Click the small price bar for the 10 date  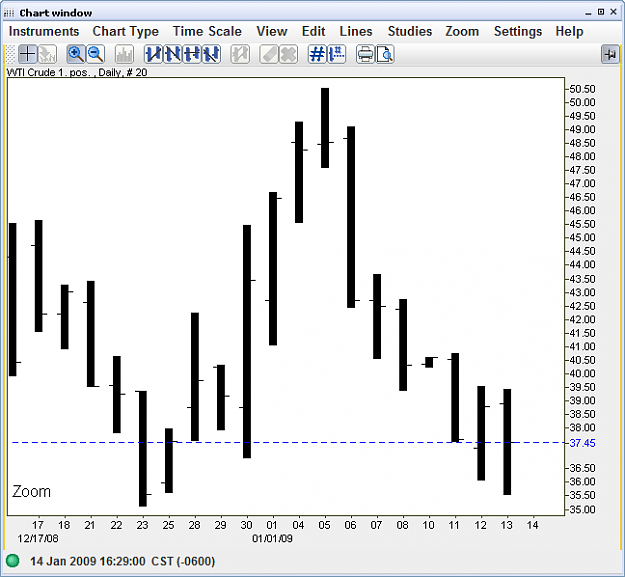tap(429, 362)
